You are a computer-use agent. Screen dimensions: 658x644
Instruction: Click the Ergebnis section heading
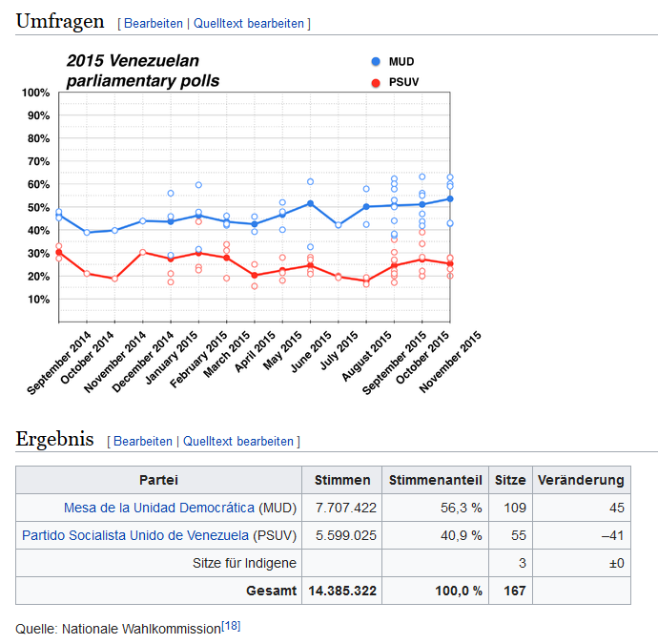tap(54, 439)
